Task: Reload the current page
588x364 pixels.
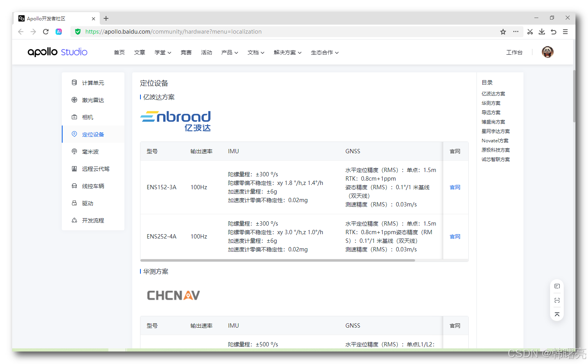Action: click(x=46, y=32)
